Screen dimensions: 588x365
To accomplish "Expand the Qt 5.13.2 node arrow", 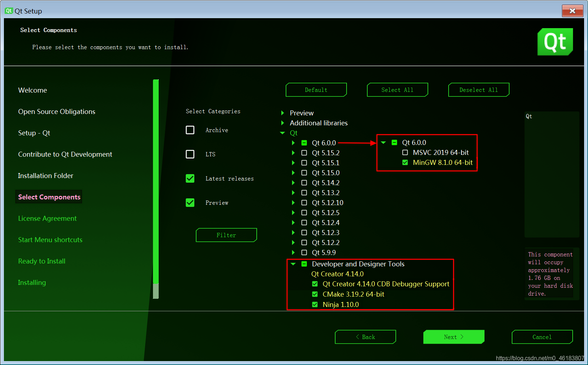I will [293, 193].
